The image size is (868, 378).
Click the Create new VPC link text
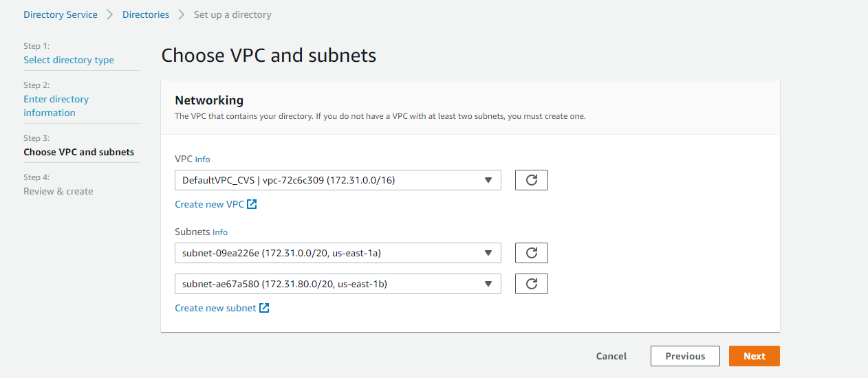click(209, 204)
